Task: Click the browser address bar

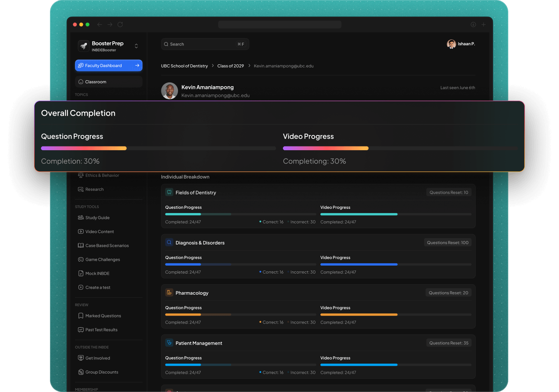Action: 279,25
